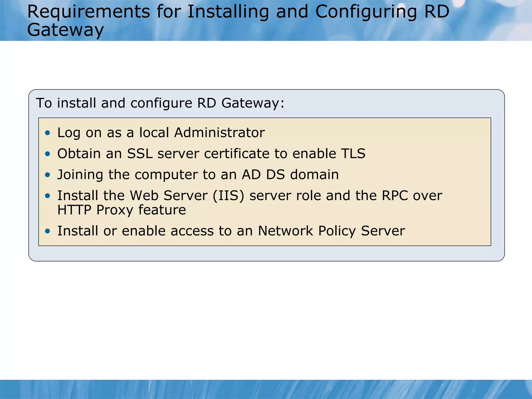Click the bullet 'Log on as a local Administrator'

(161, 133)
